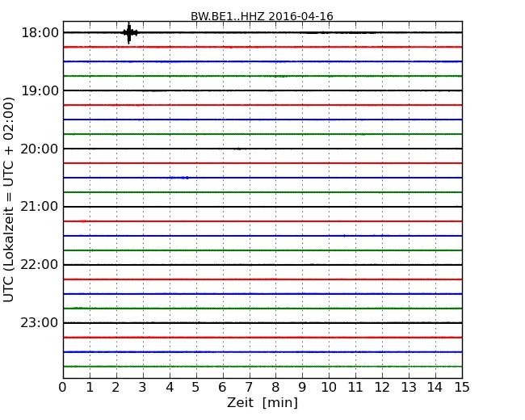Click the 23:00 time label
The image size is (525, 420).
(40, 322)
